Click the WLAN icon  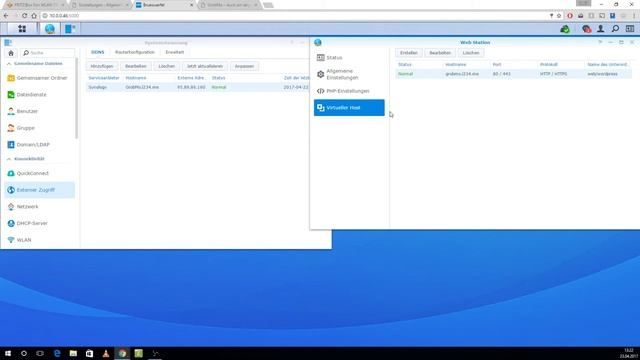pyautogui.click(x=11, y=240)
